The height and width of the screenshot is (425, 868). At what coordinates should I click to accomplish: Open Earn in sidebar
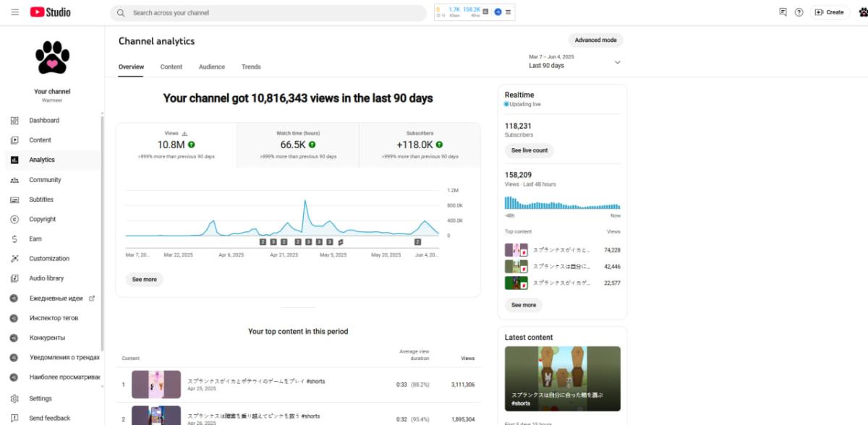point(52,239)
